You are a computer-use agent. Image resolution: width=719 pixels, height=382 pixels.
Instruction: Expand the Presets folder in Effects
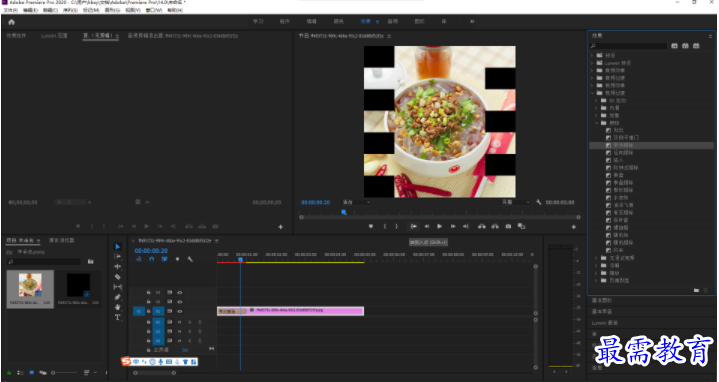pyautogui.click(x=592, y=55)
